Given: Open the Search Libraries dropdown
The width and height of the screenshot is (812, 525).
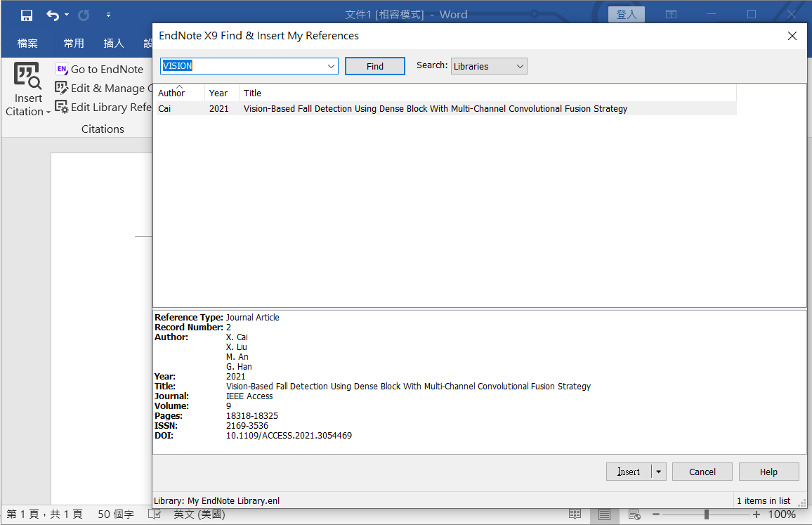Looking at the screenshot, I should [x=489, y=66].
